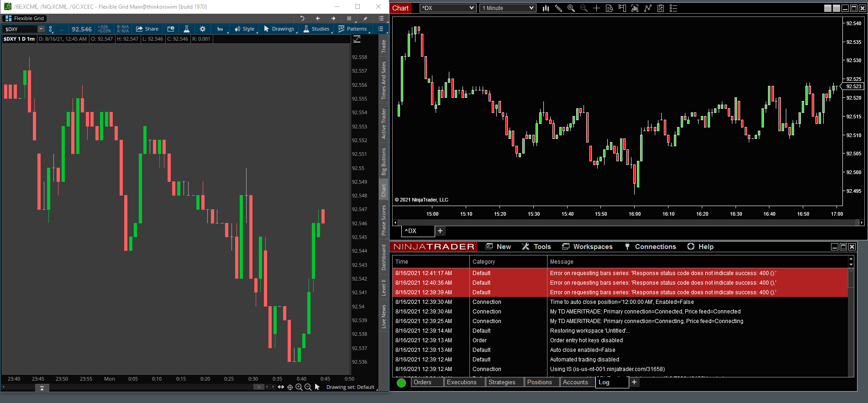
Task: Click the price axis scale toggle icon
Action: pos(357,39)
